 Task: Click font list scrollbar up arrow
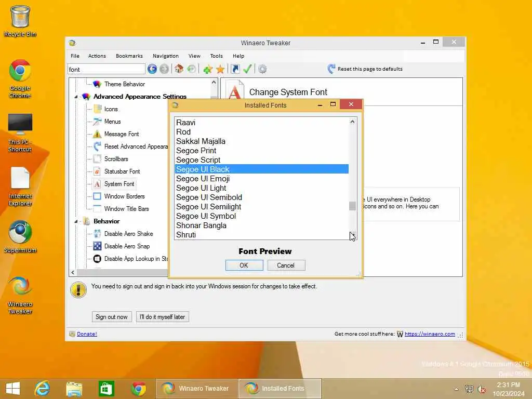(x=352, y=122)
